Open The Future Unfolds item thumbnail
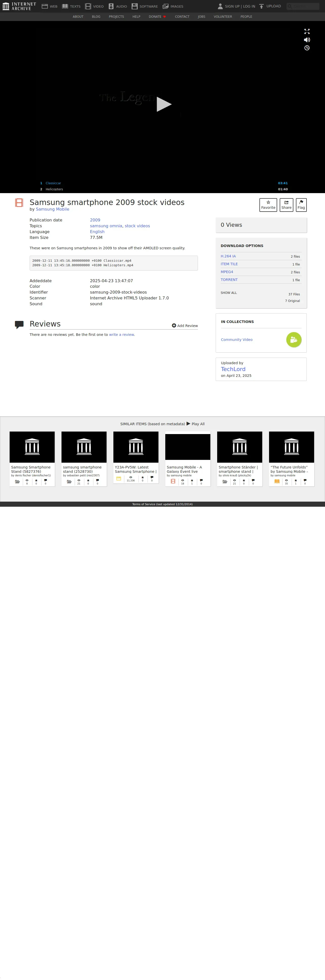Screen dimensions: 325x980 click(292, 447)
